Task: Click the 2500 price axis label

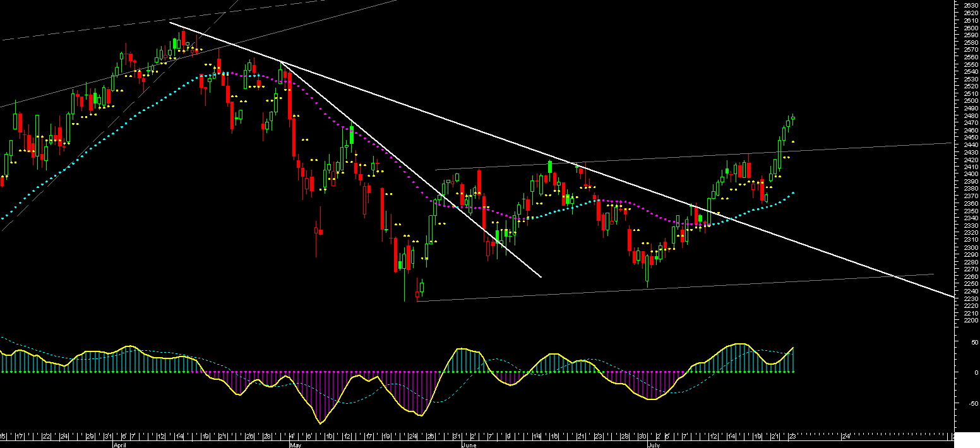Action: click(x=971, y=101)
